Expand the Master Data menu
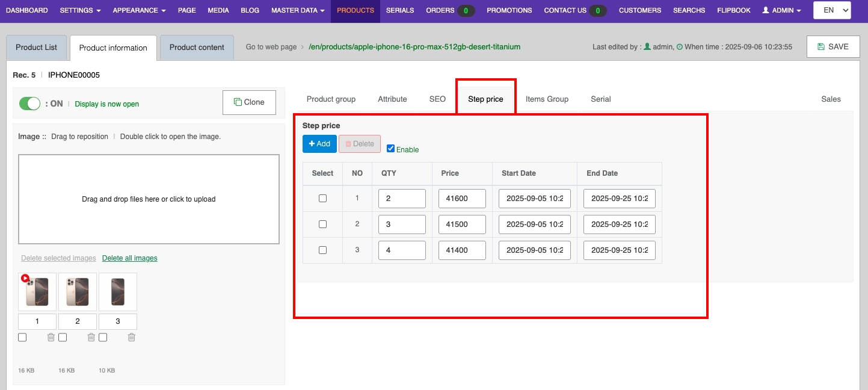Screen dimensions: 868x390 [x=298, y=10]
